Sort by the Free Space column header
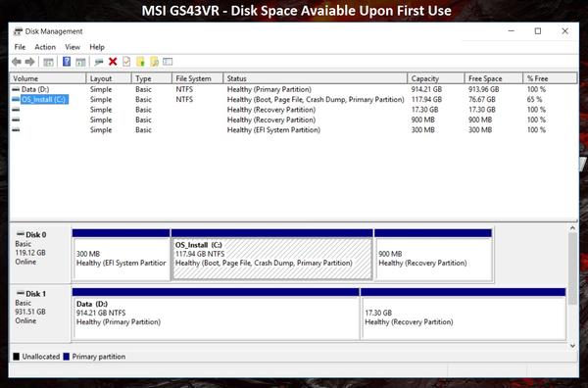588x388 pixels. [x=494, y=78]
